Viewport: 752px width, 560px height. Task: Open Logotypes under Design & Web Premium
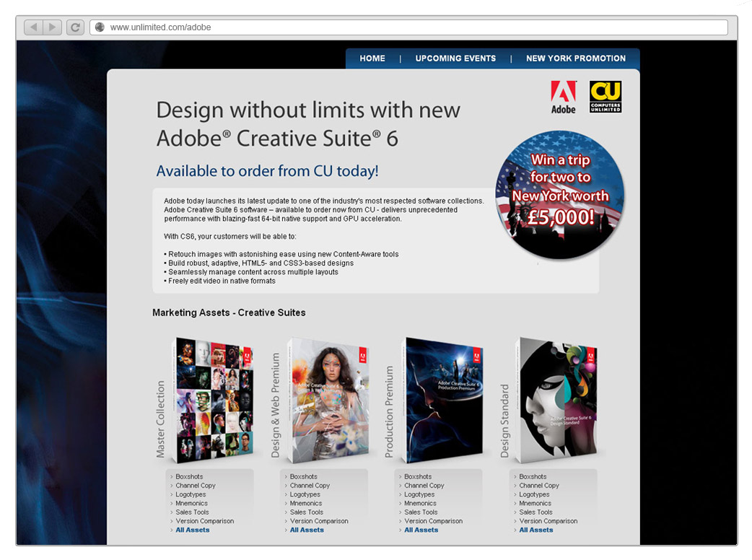point(305,494)
